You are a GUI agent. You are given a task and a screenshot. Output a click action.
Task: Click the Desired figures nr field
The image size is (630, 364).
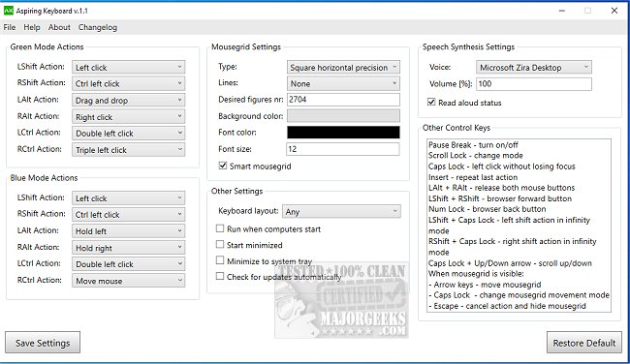coord(343,99)
